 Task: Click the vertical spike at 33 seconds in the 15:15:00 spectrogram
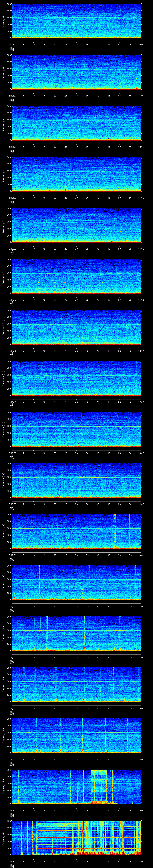point(83,327)
